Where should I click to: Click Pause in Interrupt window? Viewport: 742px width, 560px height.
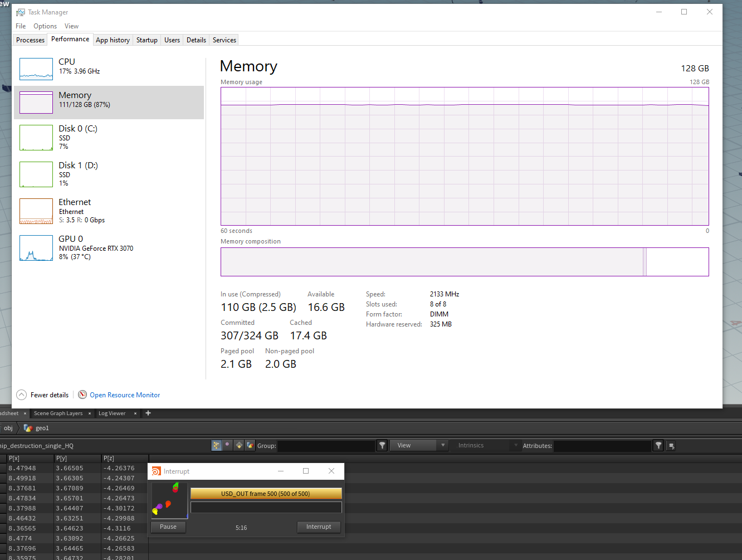tap(168, 527)
